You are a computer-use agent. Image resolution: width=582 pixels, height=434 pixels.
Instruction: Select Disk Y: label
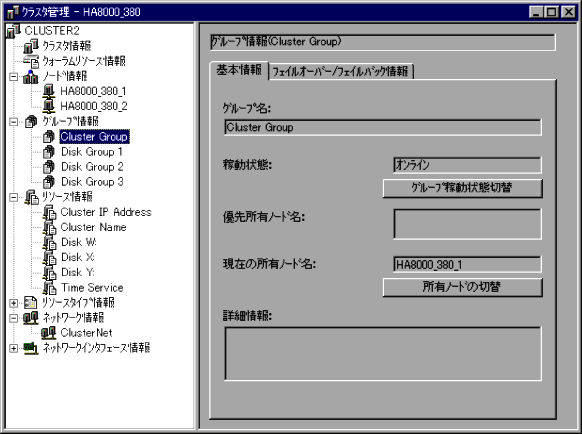78,273
